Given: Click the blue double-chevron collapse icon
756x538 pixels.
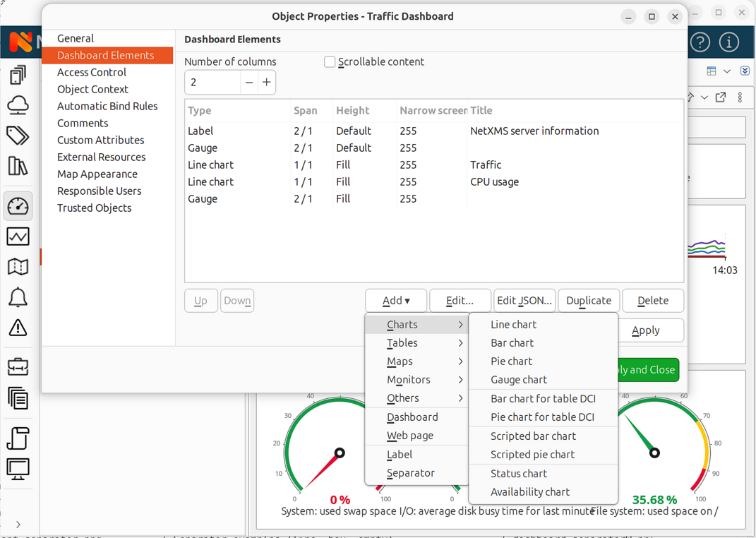Looking at the screenshot, I should tap(745, 71).
